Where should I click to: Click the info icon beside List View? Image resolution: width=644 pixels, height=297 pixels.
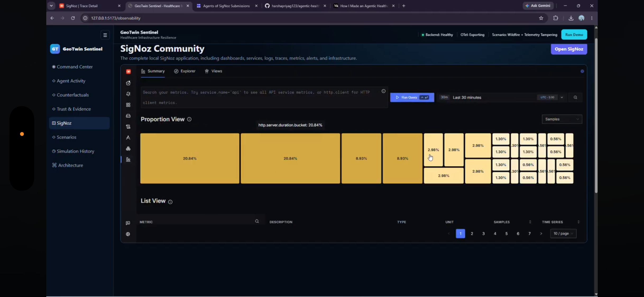(170, 202)
